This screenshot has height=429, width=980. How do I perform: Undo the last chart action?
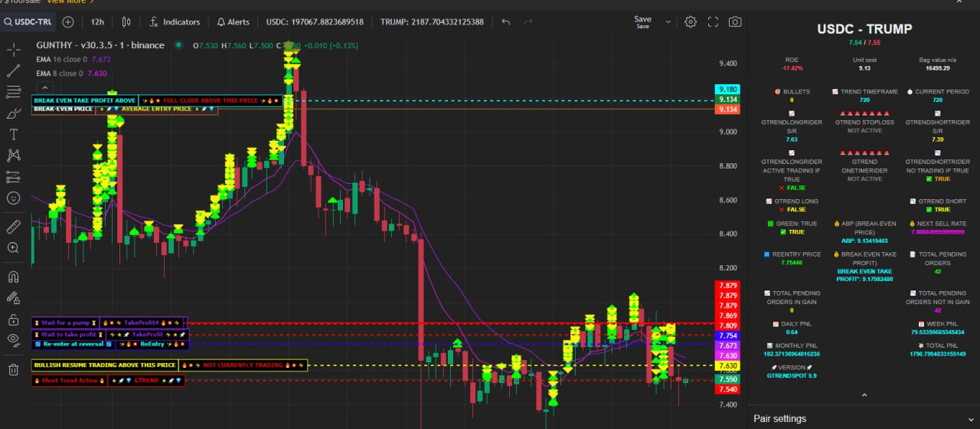click(505, 22)
